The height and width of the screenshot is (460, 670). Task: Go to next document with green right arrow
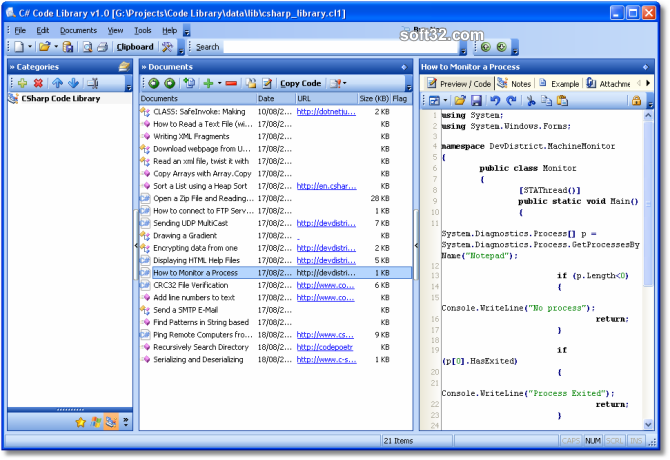[x=170, y=83]
